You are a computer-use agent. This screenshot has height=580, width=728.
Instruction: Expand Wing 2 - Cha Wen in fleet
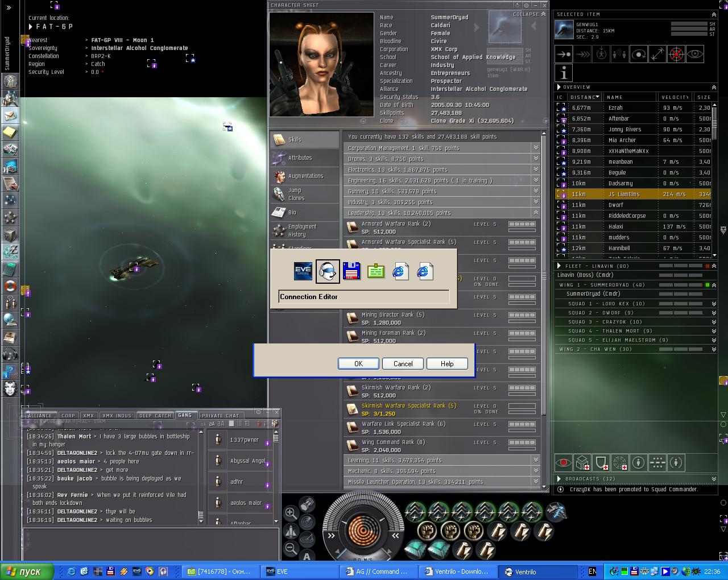714,349
